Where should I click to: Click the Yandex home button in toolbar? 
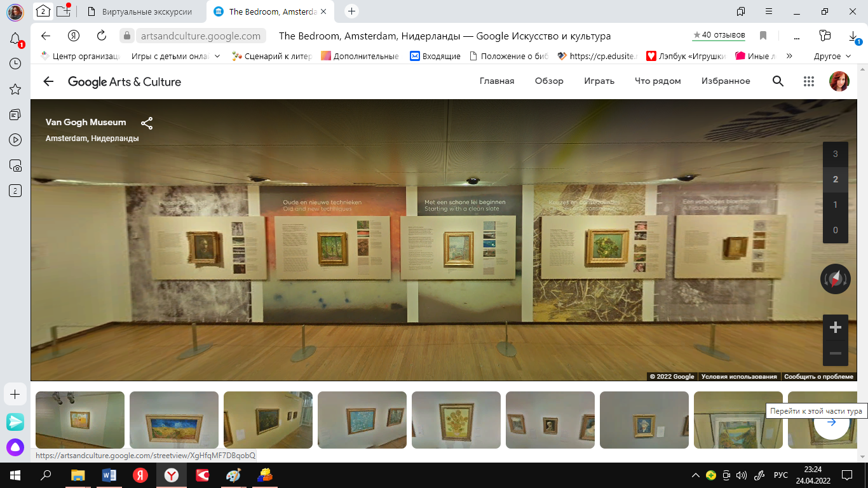[74, 36]
